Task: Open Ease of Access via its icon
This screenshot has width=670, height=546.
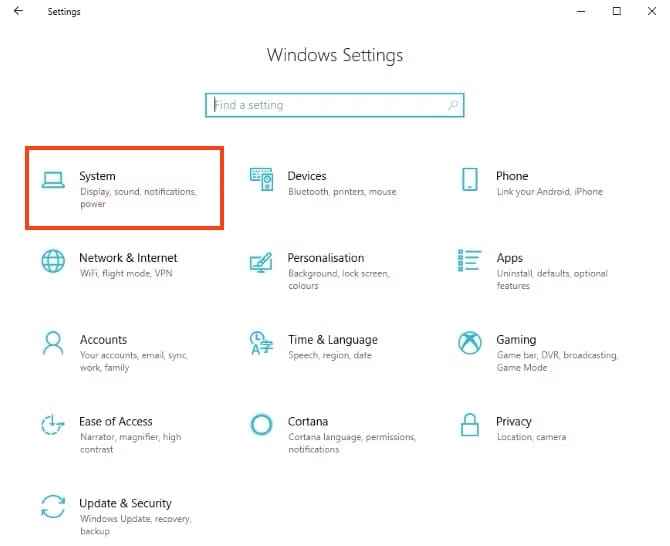Action: (x=53, y=426)
